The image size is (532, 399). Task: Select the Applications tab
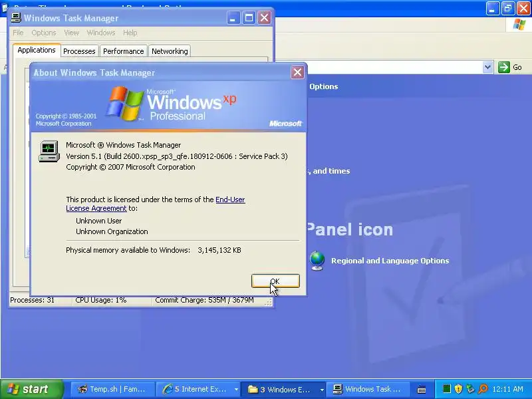[x=37, y=51]
